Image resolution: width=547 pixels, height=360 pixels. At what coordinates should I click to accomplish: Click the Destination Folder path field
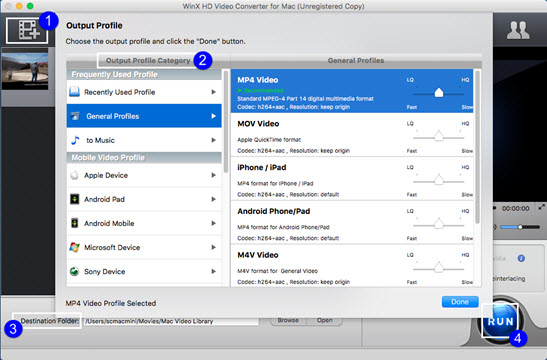coord(171,321)
